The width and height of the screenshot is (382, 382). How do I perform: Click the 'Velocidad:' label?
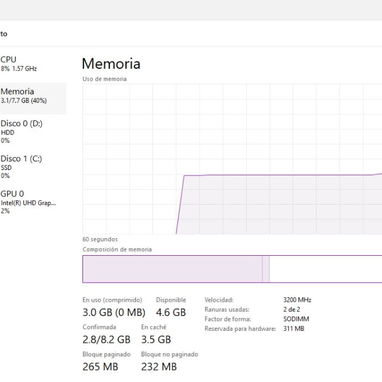click(219, 300)
